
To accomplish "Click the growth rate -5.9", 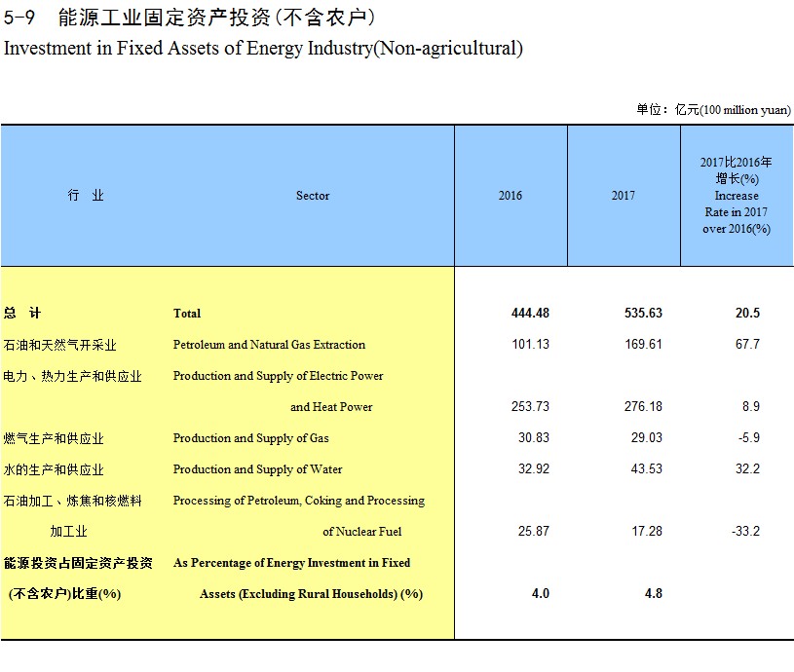I will pyautogui.click(x=749, y=437).
